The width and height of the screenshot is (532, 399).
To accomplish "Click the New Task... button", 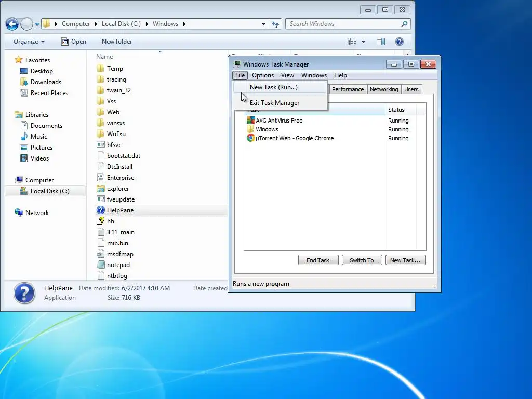I will tap(405, 260).
